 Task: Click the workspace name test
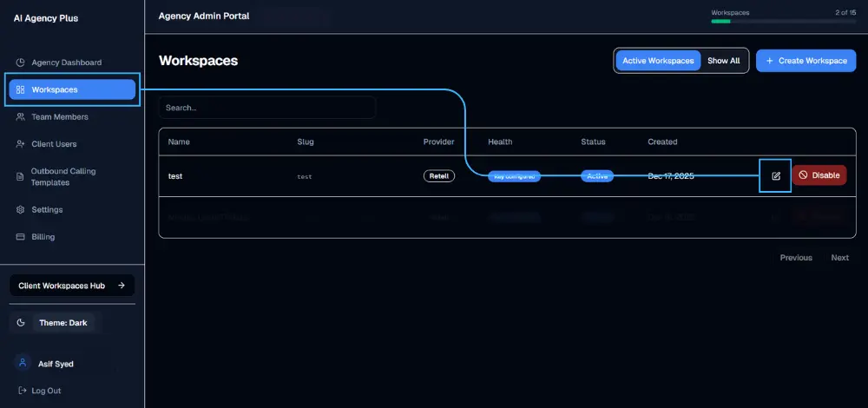(175, 176)
